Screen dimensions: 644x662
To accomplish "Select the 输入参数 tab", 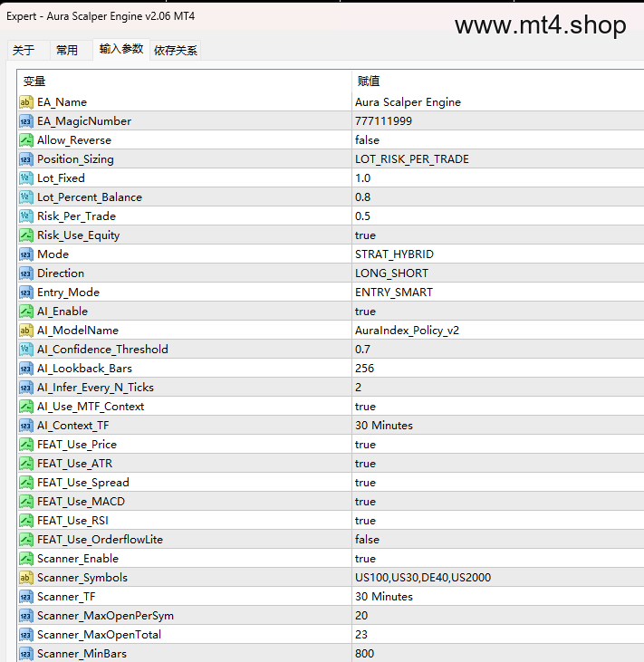I will (121, 50).
